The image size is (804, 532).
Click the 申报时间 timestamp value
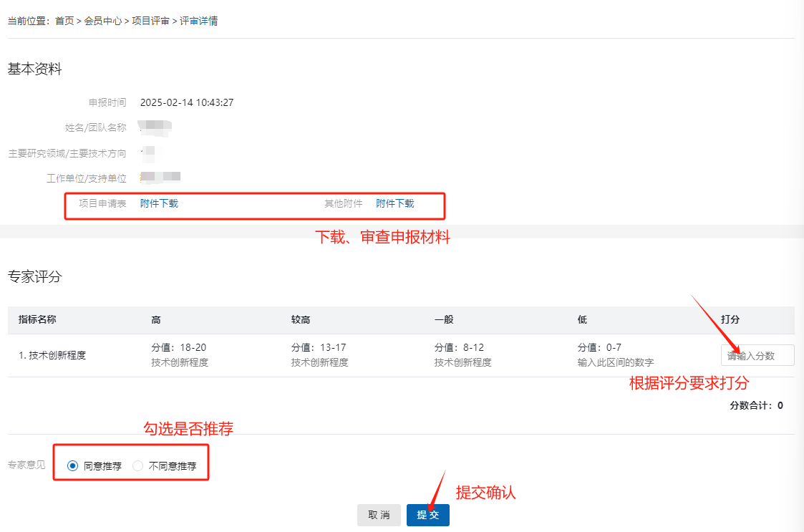[x=187, y=102]
